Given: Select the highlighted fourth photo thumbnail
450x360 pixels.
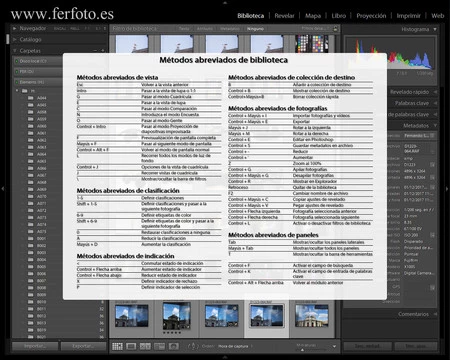Looking at the screenshot, I should click(267, 316).
